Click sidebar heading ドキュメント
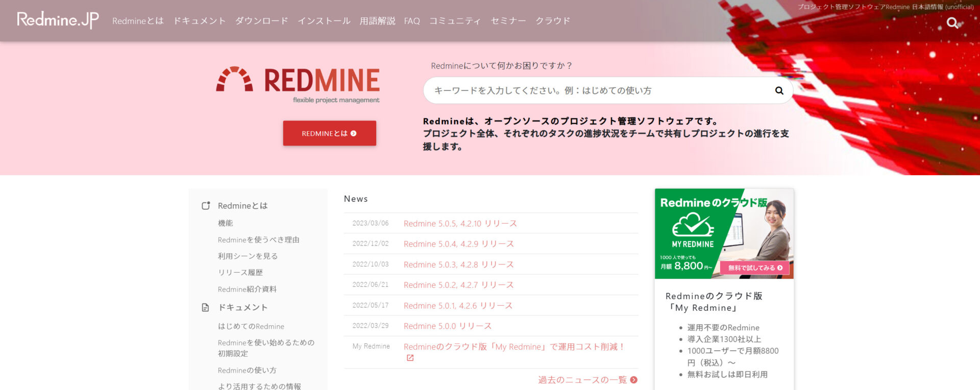The height and width of the screenshot is (390, 980). 243,307
